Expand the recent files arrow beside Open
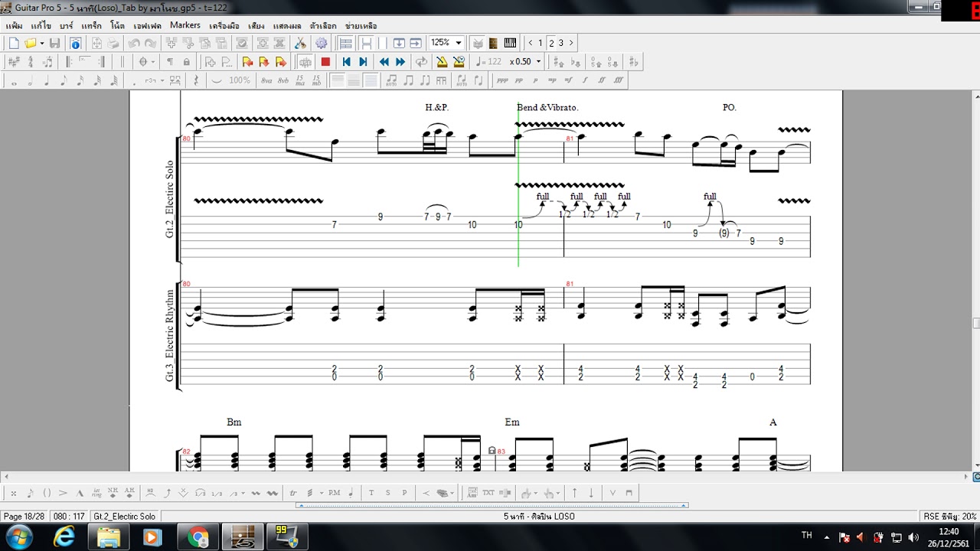The width and height of the screenshot is (980, 551). [x=42, y=44]
